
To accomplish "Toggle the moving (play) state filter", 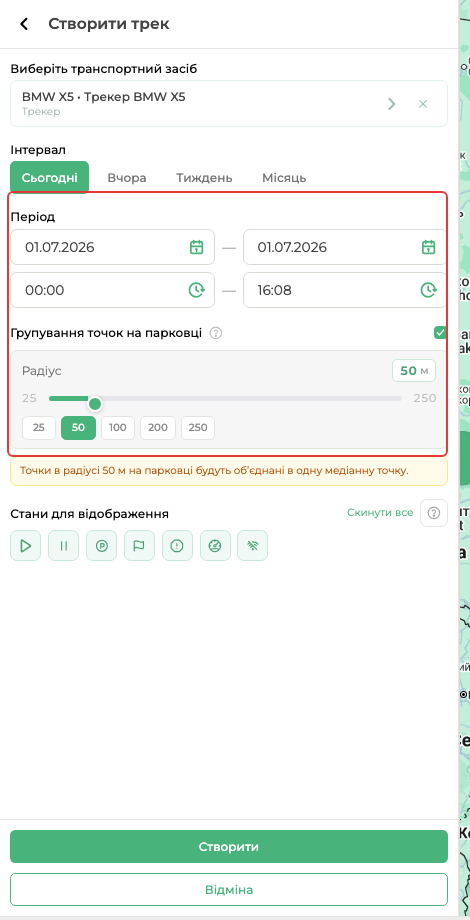I will tap(25, 546).
